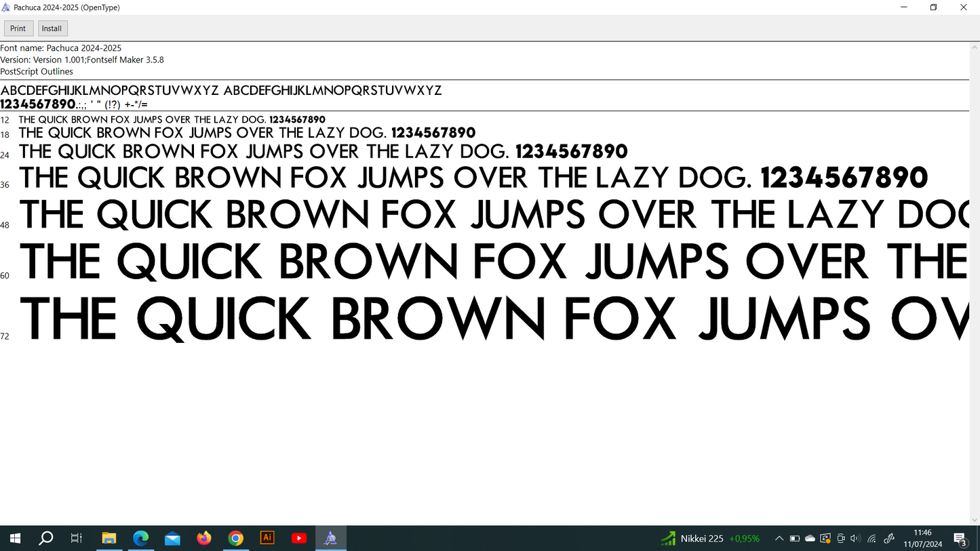Click the clock showing 11:46
This screenshot has width=980, height=551.
tap(922, 539)
